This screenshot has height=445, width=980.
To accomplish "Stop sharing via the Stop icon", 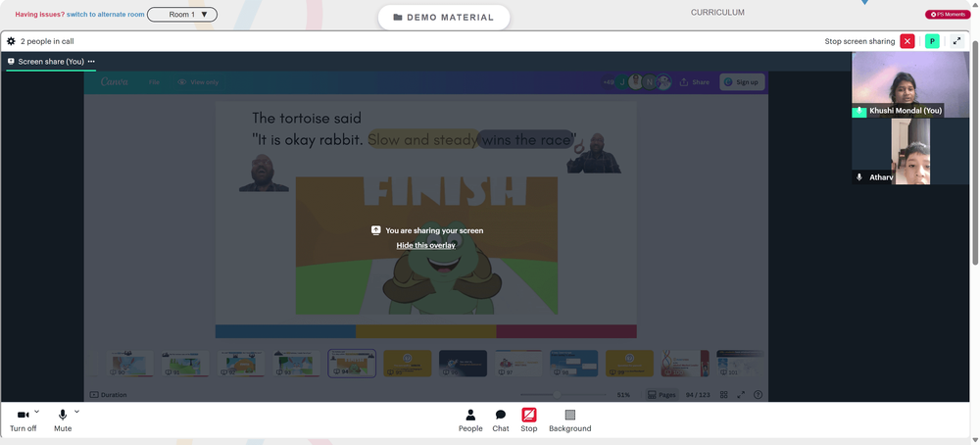I will click(x=529, y=420).
